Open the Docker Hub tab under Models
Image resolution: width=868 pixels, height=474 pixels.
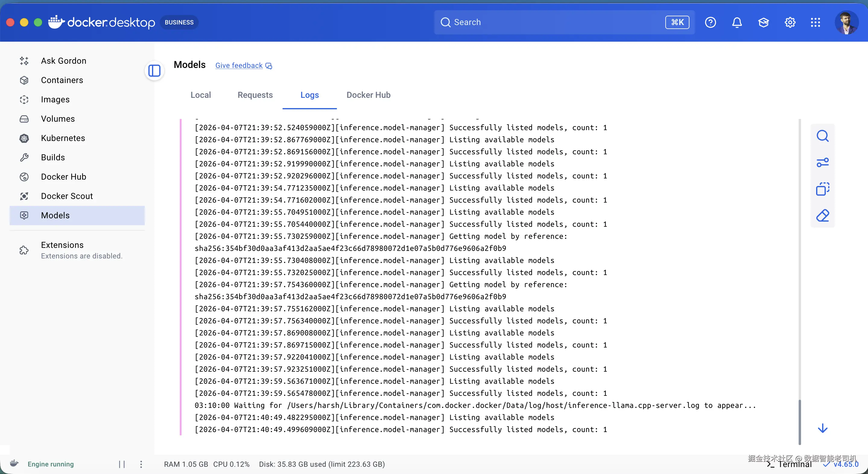pos(368,95)
